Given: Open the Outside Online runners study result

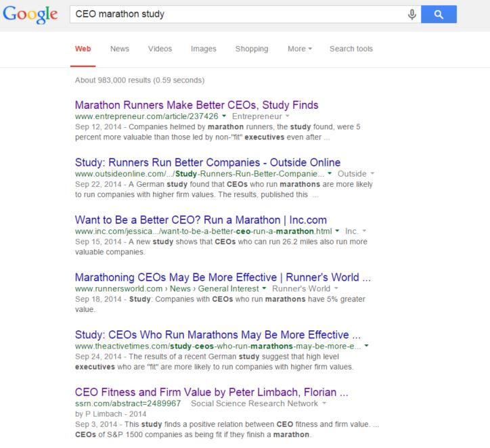Looking at the screenshot, I should pyautogui.click(x=207, y=162).
